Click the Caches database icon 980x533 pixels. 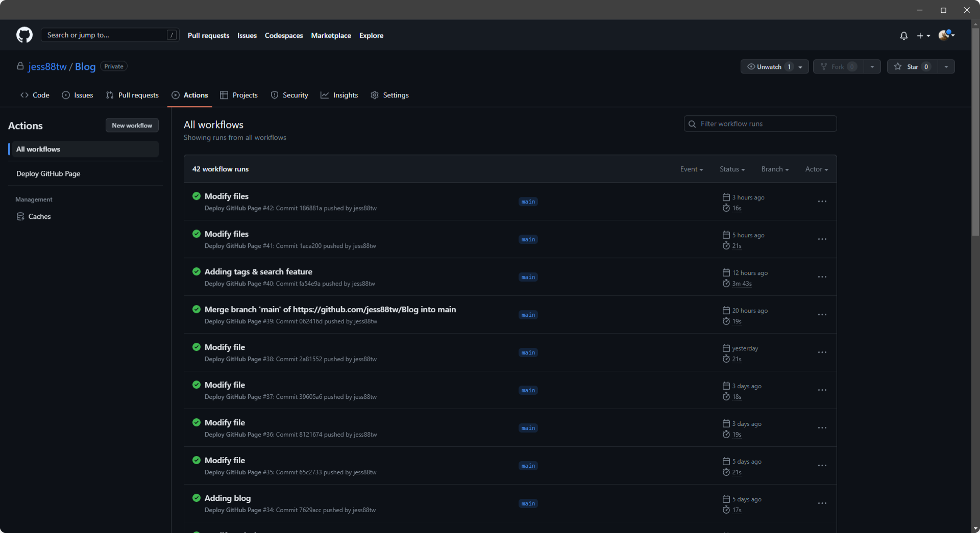coord(20,217)
